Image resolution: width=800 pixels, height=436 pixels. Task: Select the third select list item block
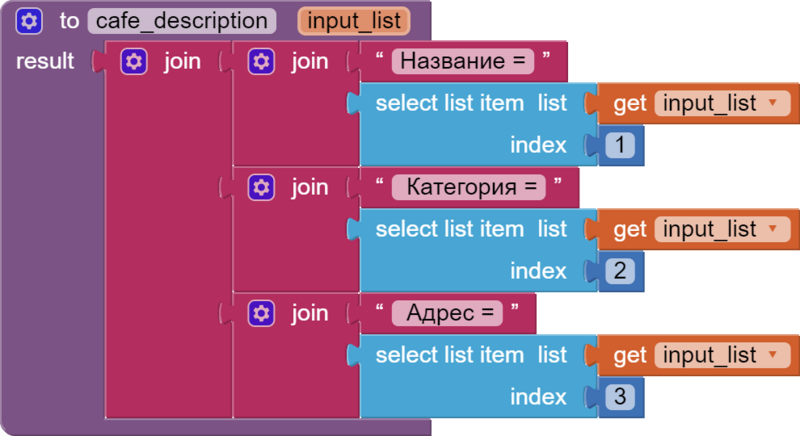point(450,356)
